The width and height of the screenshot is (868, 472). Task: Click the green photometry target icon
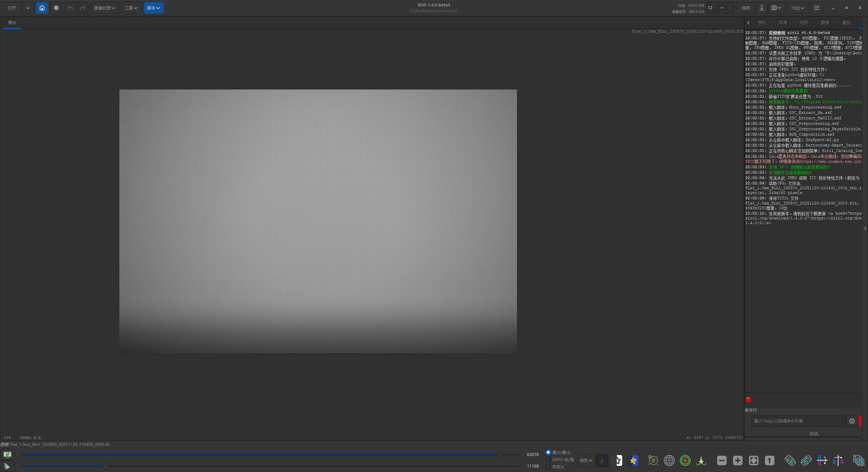point(685,460)
